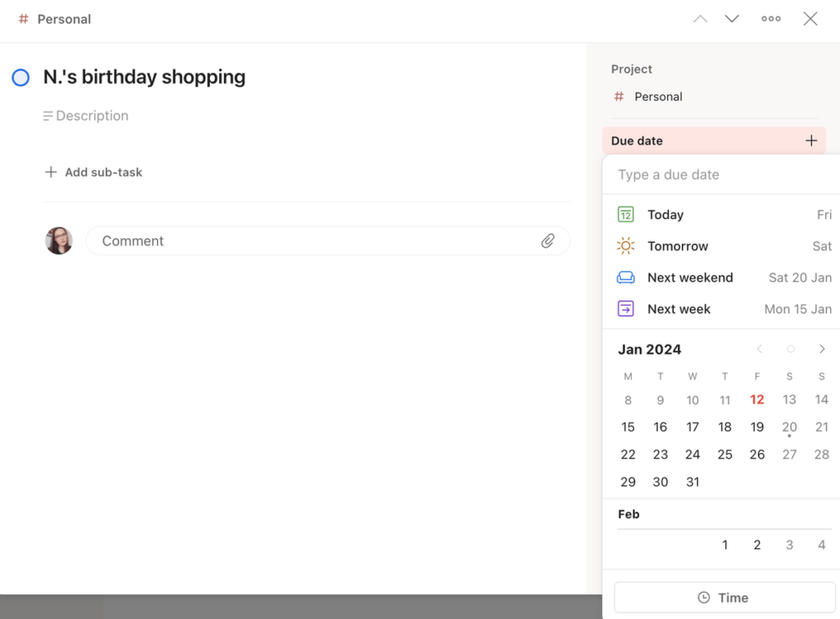Mark N.'s birthday shopping task complete
The width and height of the screenshot is (840, 619).
[x=21, y=77]
